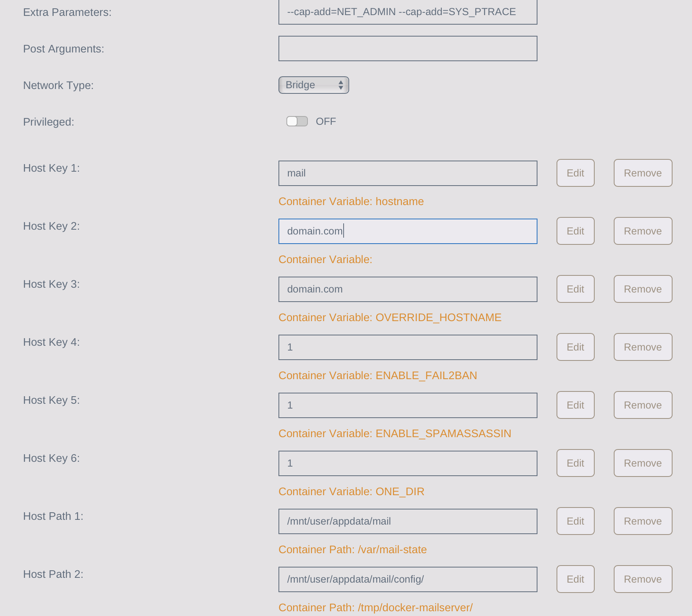The width and height of the screenshot is (692, 616).
Task: Click the 'Container Variable: OVERRIDE_HOSTNAME' text
Action: [390, 318]
